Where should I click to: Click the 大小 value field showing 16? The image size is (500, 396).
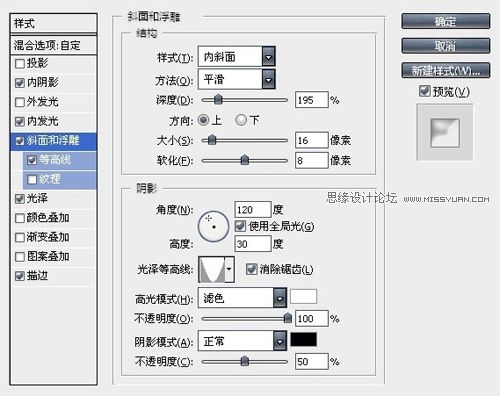coord(312,140)
